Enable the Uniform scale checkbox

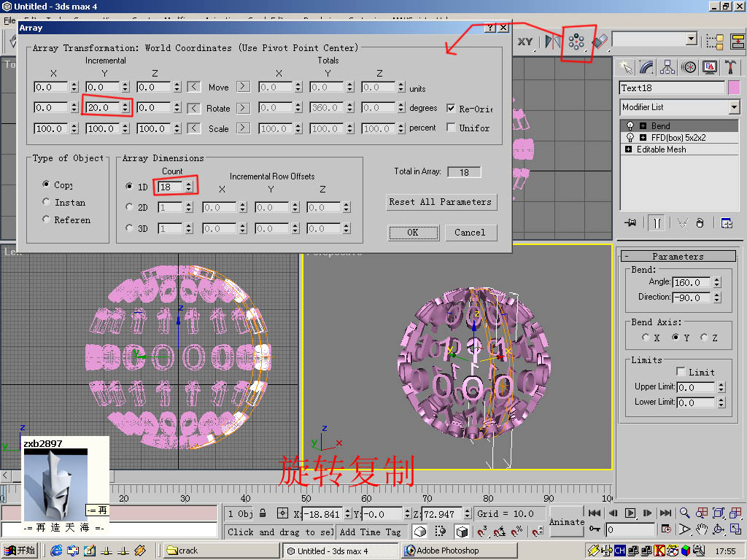click(451, 127)
